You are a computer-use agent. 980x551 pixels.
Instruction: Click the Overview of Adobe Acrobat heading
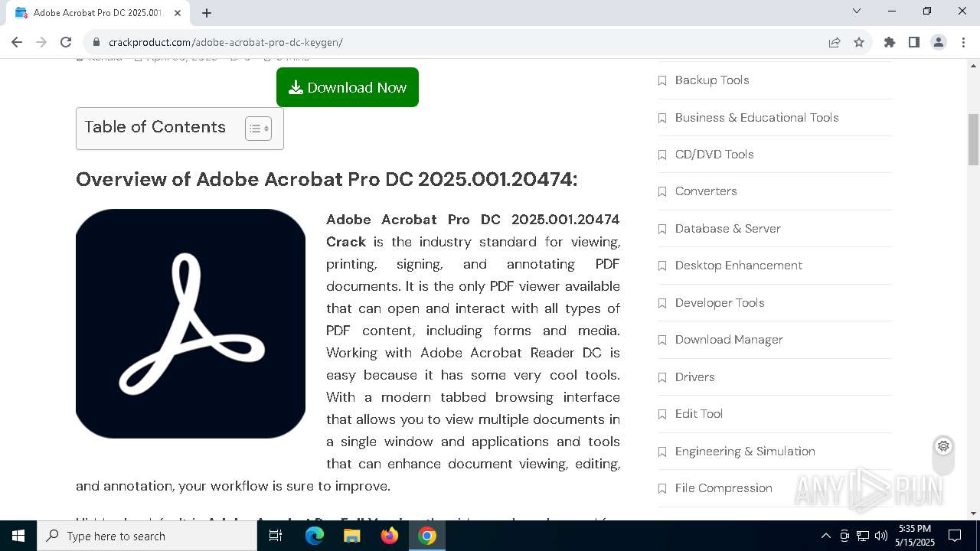[x=326, y=179]
